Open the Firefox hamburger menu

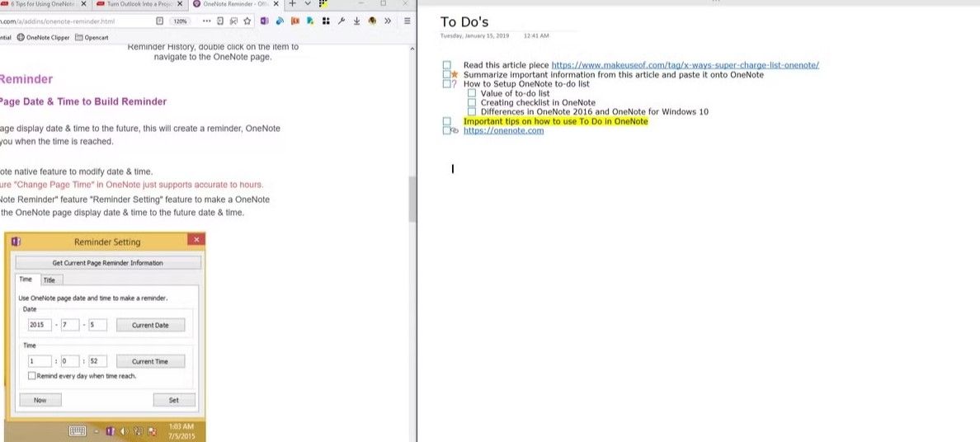tap(407, 21)
